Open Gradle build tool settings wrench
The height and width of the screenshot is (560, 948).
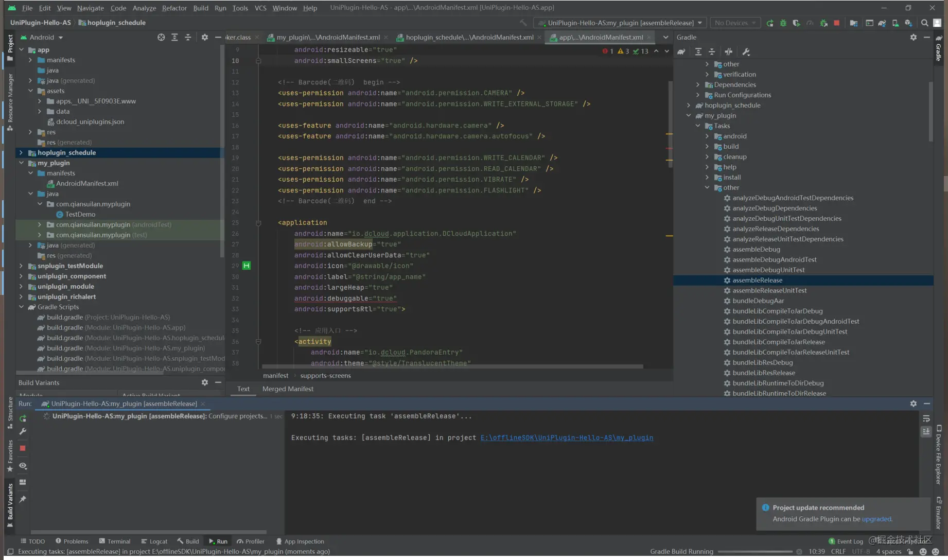point(746,51)
